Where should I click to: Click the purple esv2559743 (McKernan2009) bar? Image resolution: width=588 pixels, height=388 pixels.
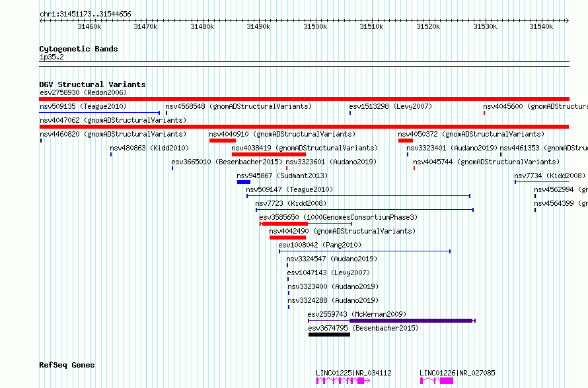[x=411, y=321]
